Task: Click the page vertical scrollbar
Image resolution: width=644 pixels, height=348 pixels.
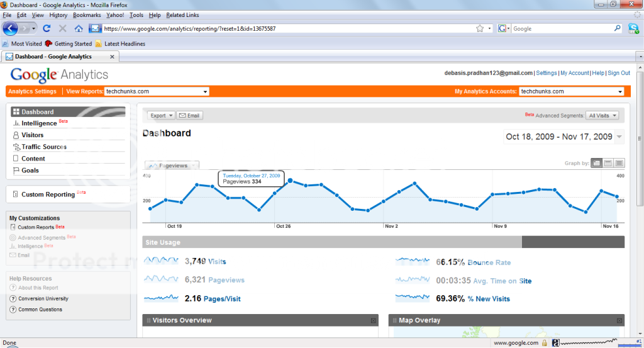Action: pyautogui.click(x=640, y=139)
